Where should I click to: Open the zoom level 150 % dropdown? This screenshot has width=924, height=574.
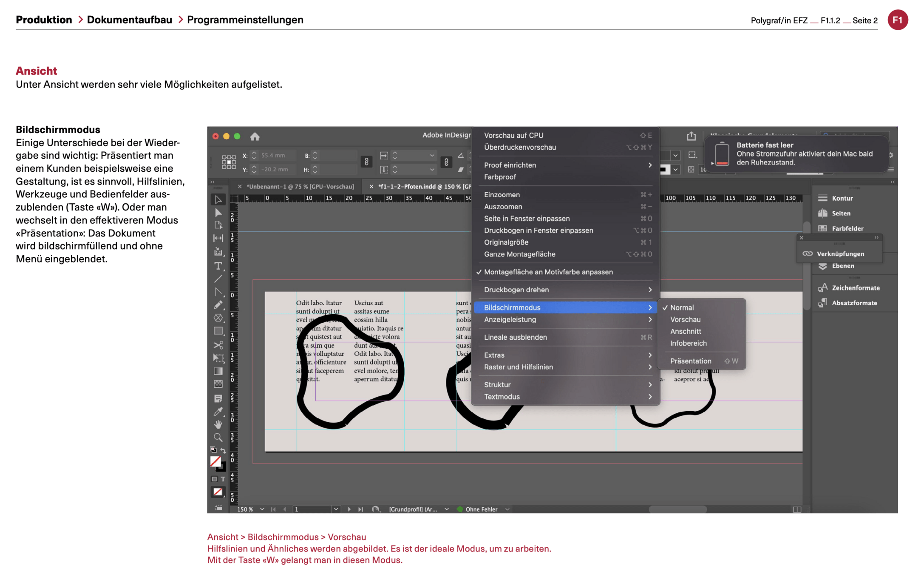pos(262,509)
